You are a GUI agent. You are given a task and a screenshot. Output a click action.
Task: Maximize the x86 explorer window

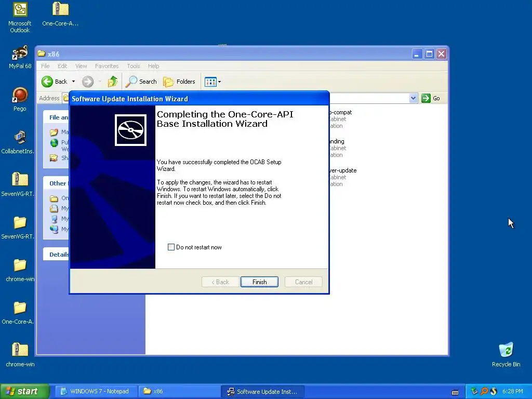(429, 54)
